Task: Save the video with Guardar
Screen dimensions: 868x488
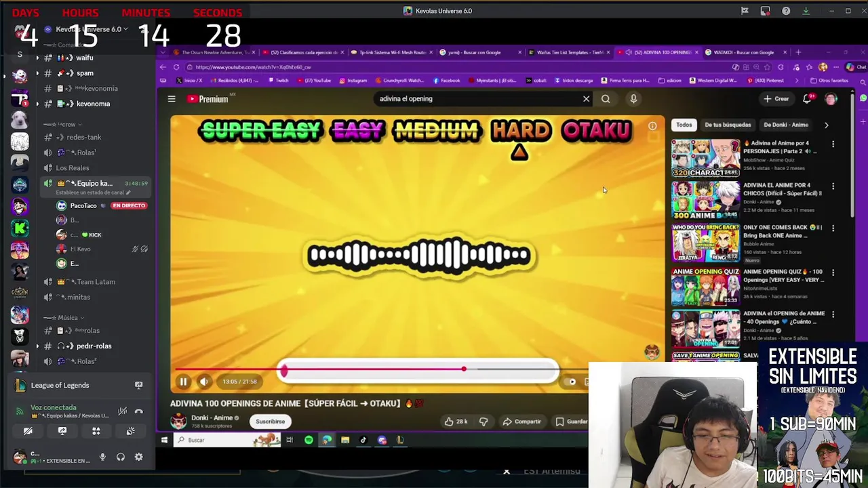Action: coord(572,422)
